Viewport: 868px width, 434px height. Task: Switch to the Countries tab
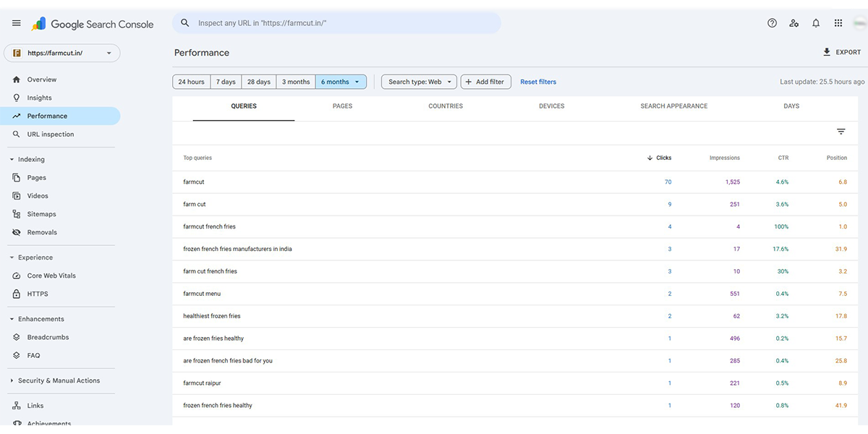tap(445, 106)
